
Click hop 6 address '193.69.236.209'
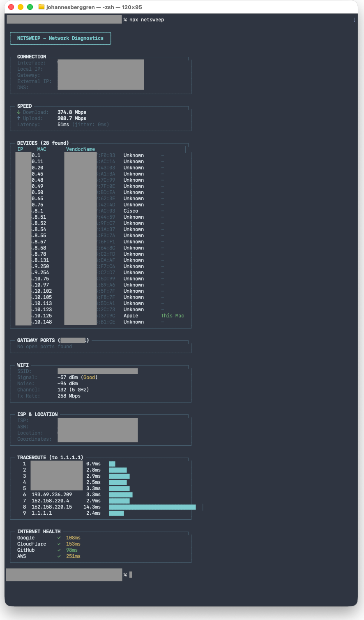click(52, 495)
